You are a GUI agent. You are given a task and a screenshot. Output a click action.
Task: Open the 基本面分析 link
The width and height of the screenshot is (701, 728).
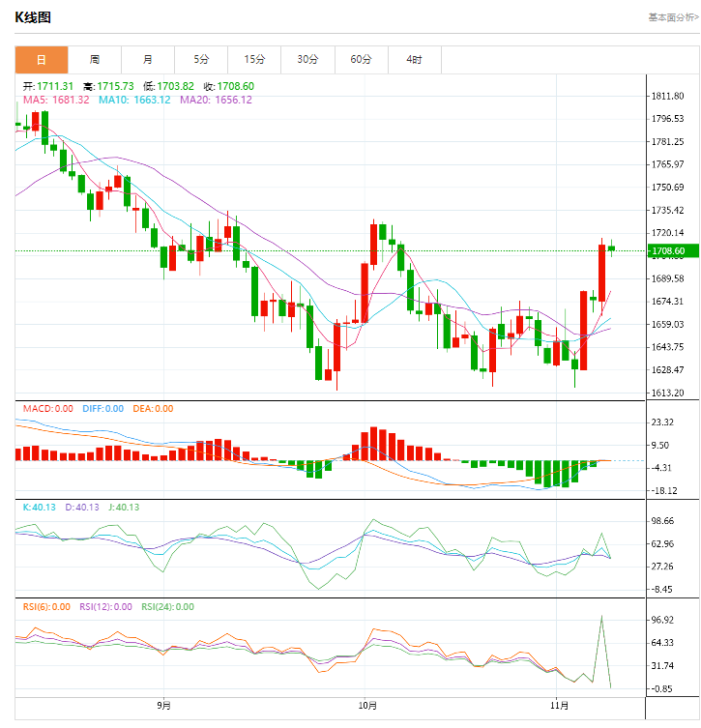point(673,17)
